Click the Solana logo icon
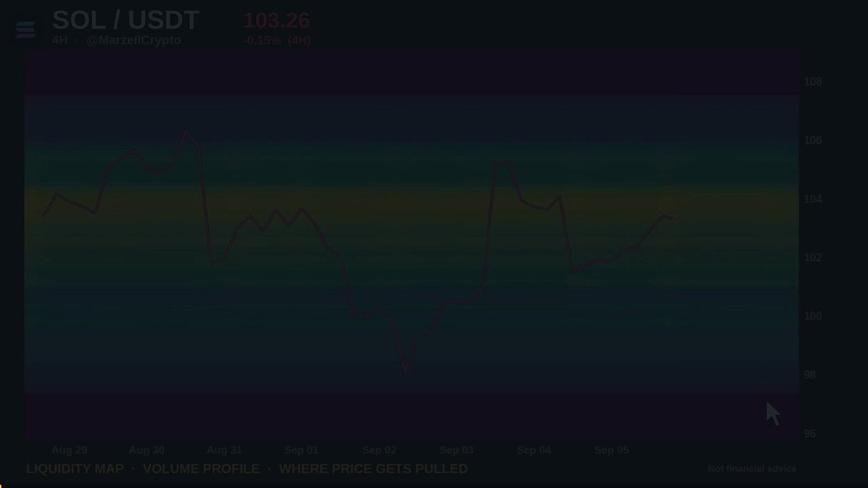The image size is (868, 488). point(25,30)
